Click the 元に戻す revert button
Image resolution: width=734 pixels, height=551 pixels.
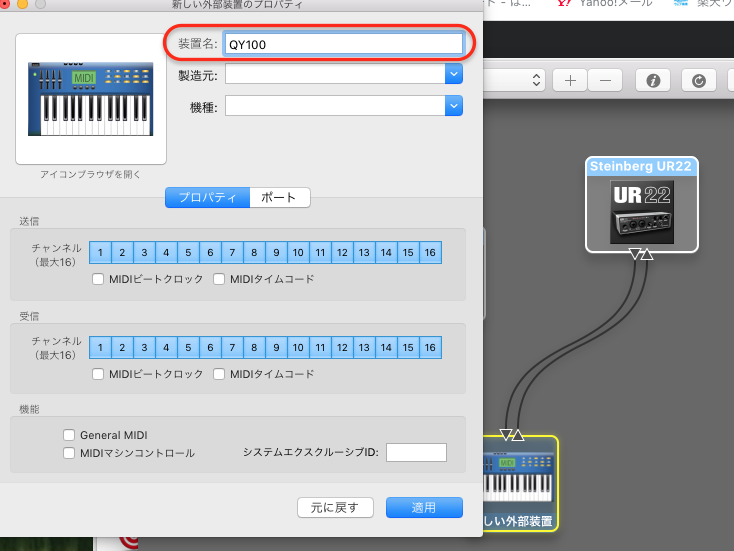pos(335,507)
